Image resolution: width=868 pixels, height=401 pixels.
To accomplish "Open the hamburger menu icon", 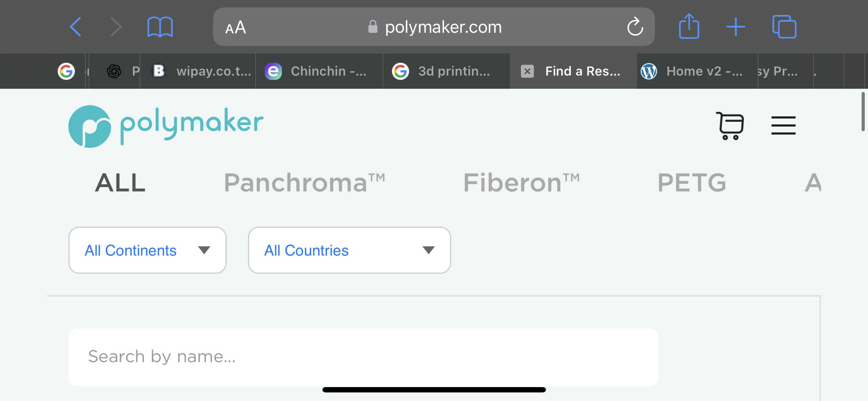I will point(783,125).
